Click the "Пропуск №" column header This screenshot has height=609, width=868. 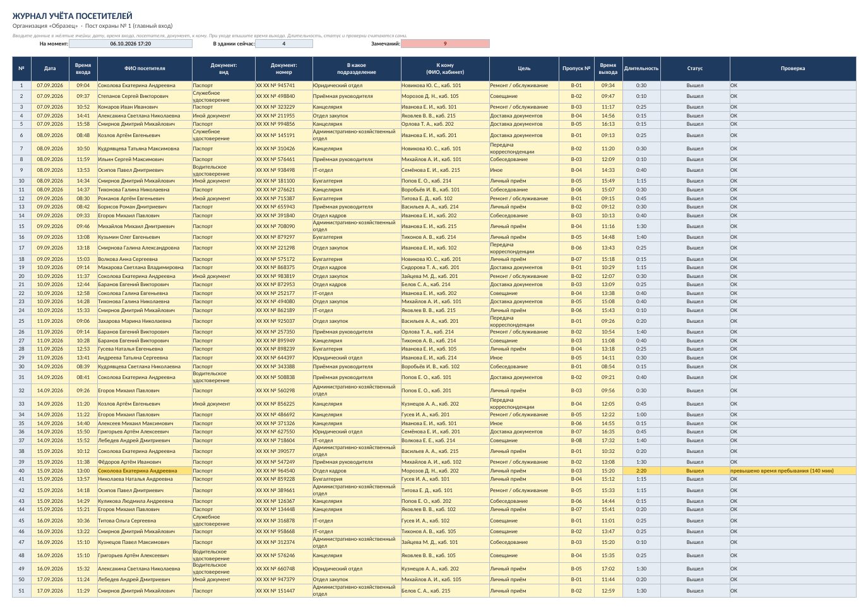pos(576,68)
